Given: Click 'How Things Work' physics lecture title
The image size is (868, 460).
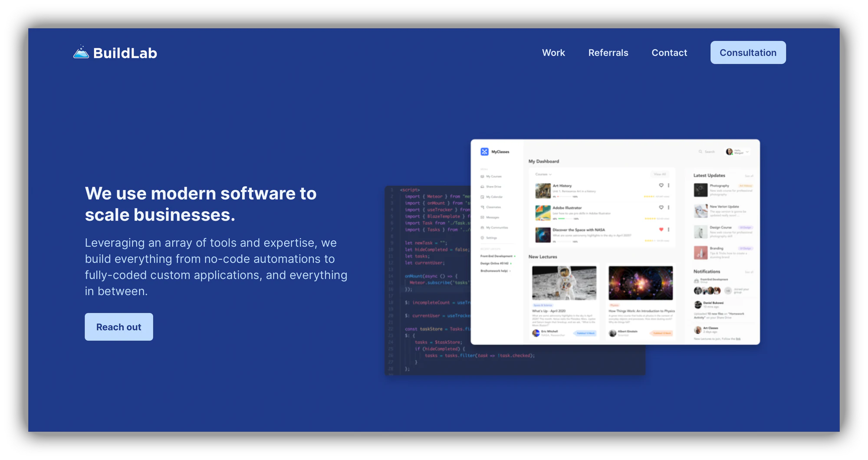Looking at the screenshot, I should click(x=641, y=311).
